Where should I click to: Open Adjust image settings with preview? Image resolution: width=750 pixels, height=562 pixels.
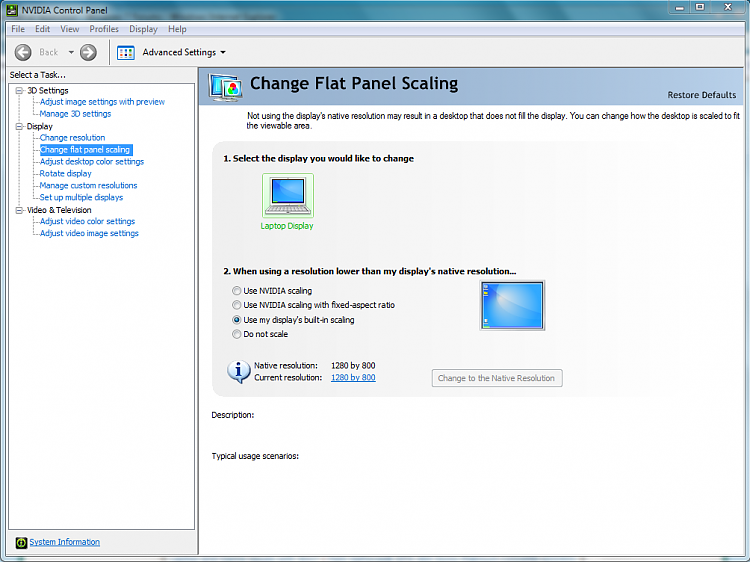point(102,102)
